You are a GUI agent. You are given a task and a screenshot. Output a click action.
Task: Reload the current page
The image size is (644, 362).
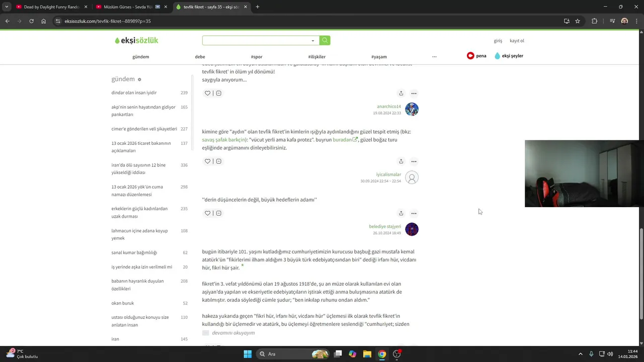pos(31,21)
